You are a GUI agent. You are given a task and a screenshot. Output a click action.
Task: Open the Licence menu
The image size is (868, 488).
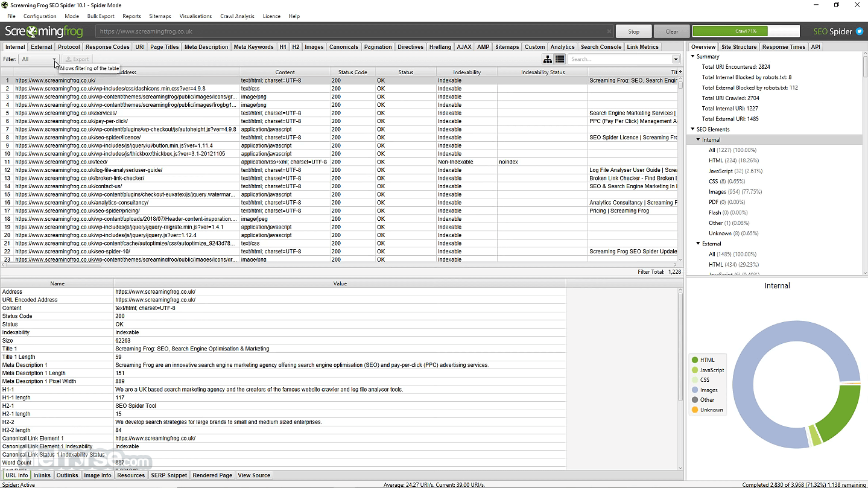coord(271,16)
